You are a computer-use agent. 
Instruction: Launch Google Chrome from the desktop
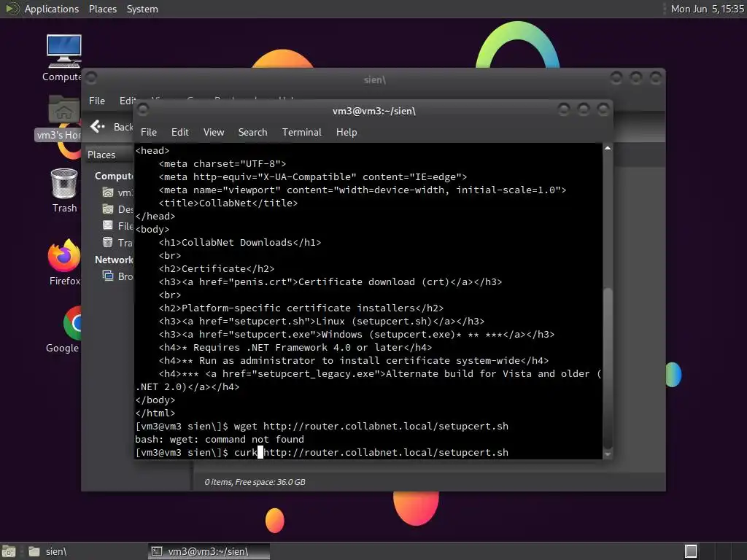72,323
